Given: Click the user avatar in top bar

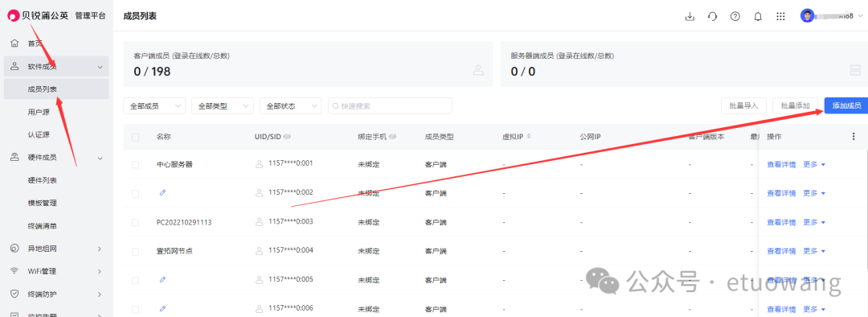Looking at the screenshot, I should click(x=807, y=15).
